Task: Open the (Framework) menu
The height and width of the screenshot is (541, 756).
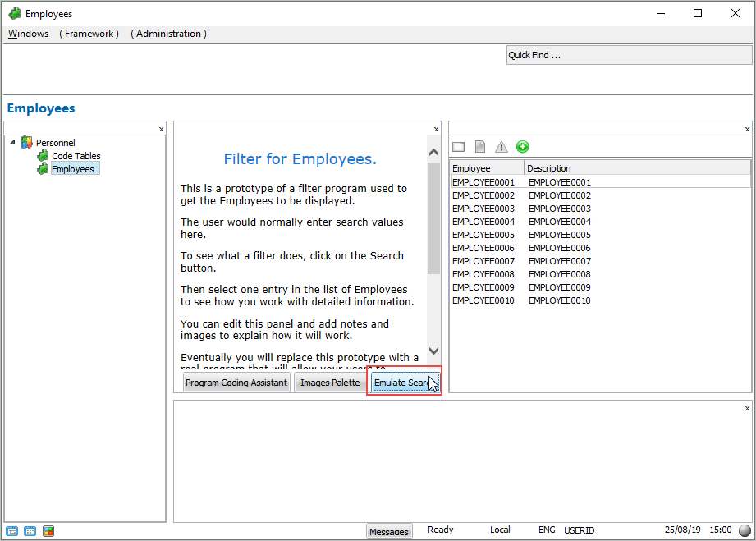Action: [89, 34]
